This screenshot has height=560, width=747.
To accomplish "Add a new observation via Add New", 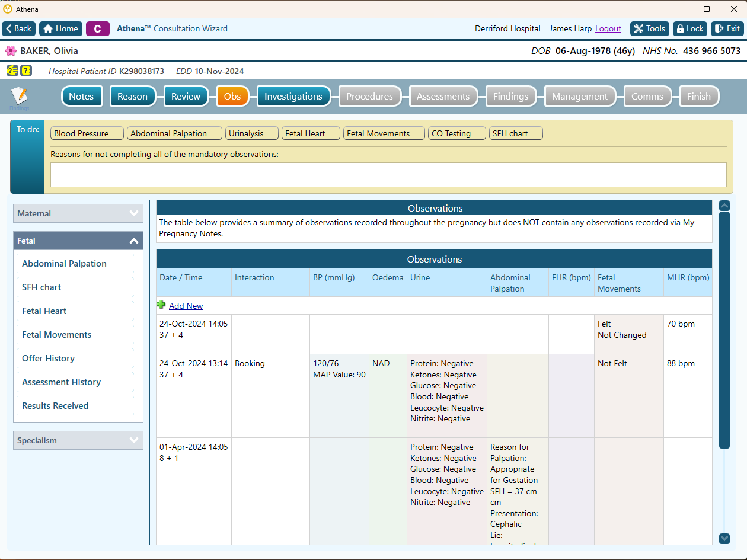I will click(186, 306).
